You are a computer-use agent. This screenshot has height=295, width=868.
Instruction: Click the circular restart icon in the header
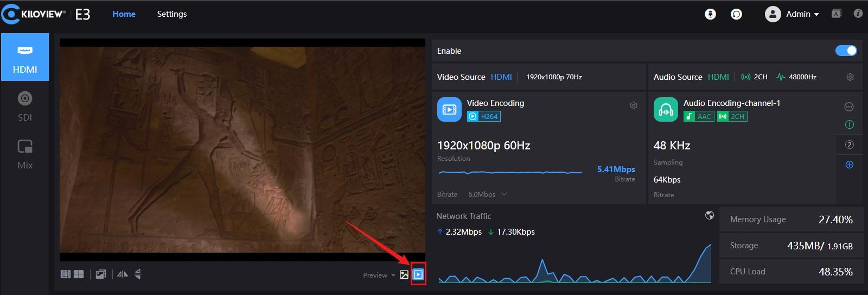click(736, 14)
